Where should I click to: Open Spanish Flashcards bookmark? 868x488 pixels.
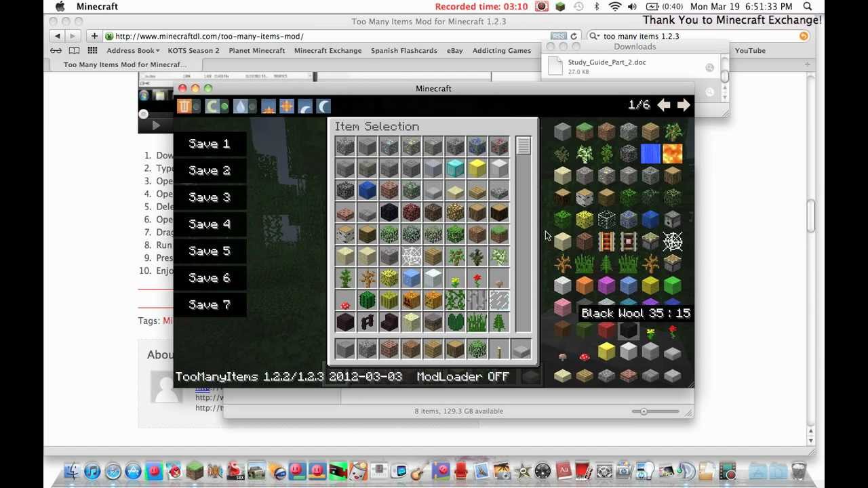(403, 50)
